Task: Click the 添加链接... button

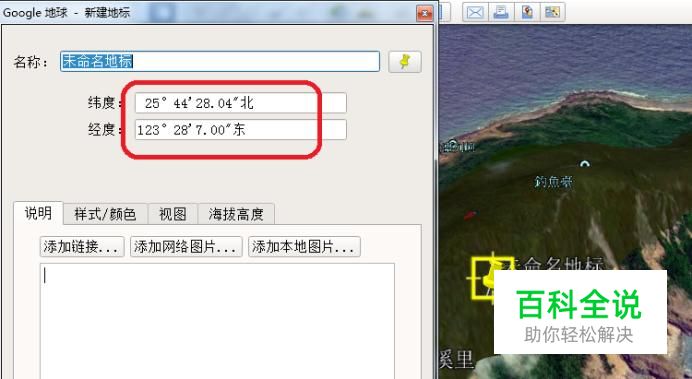Action: point(82,247)
